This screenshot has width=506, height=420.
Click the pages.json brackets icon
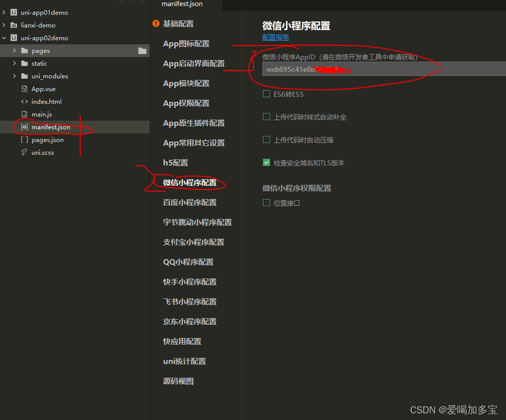pos(24,139)
